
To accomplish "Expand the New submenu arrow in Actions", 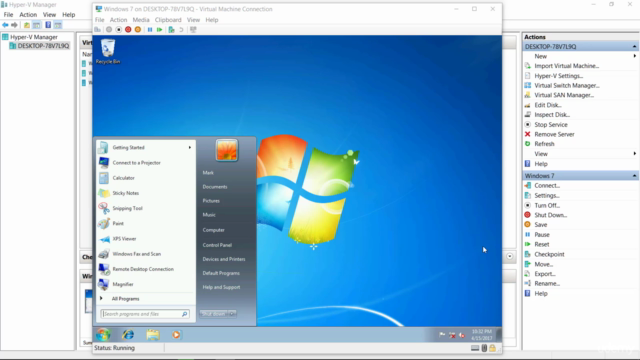I will coord(635,56).
